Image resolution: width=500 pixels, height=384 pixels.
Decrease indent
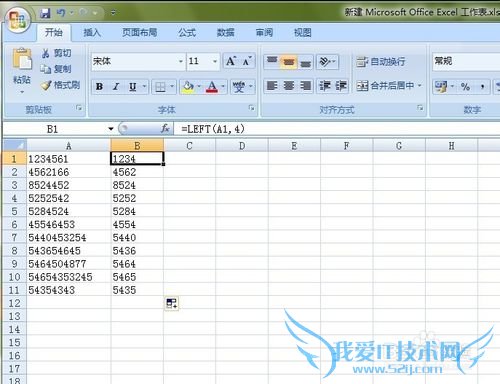[x=324, y=86]
